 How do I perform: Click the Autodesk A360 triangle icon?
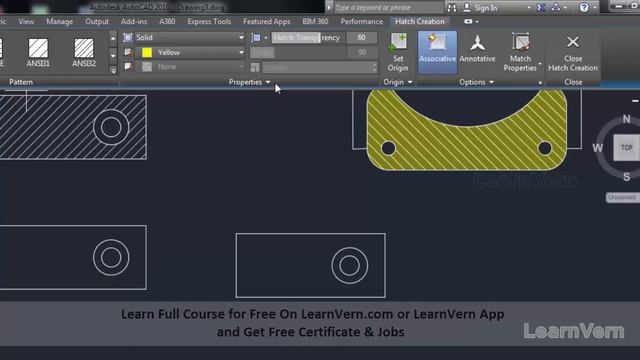tap(556, 7)
